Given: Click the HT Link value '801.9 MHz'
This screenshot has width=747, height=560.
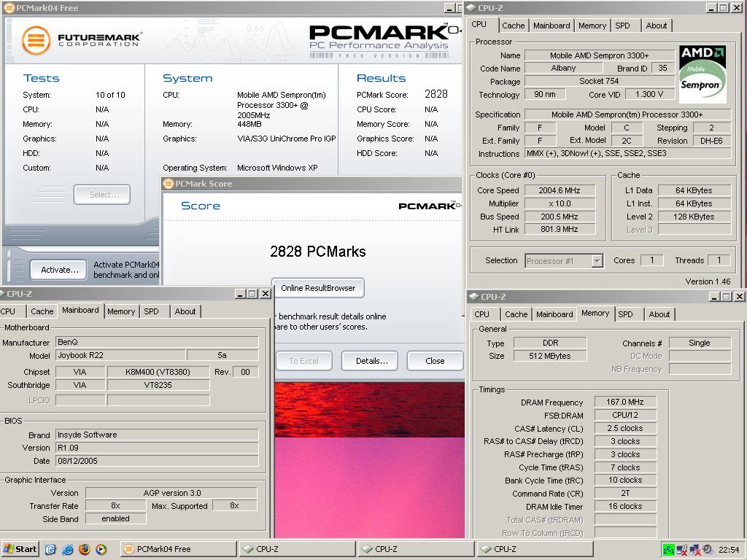Looking at the screenshot, I should click(560, 229).
